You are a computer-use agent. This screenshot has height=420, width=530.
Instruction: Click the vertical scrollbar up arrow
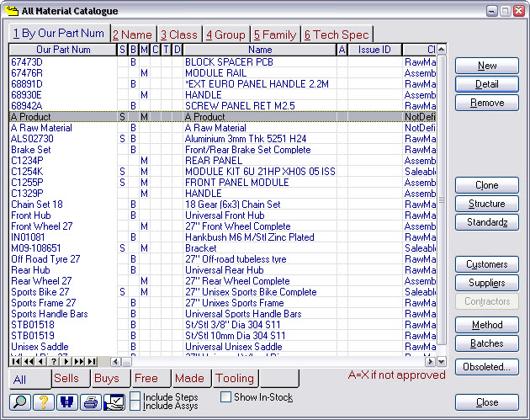pyautogui.click(x=441, y=50)
